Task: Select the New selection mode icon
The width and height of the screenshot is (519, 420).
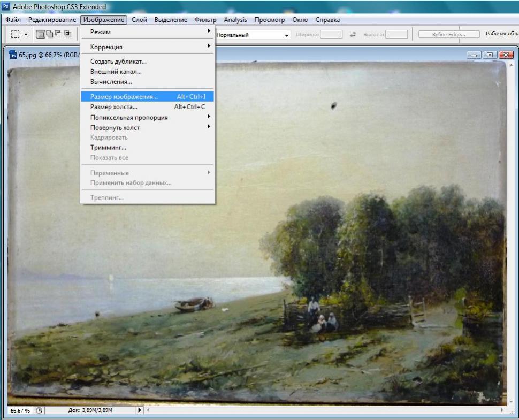Action: click(40, 34)
